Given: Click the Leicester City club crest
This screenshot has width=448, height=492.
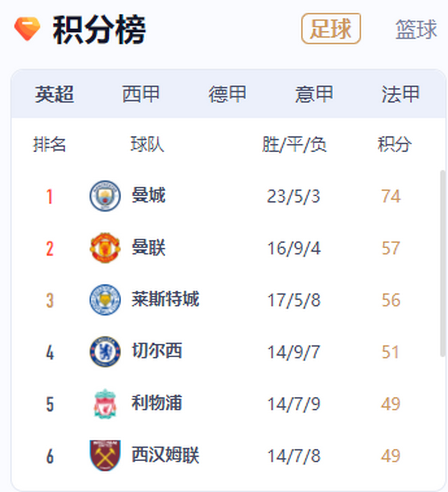Looking at the screenshot, I should (105, 300).
